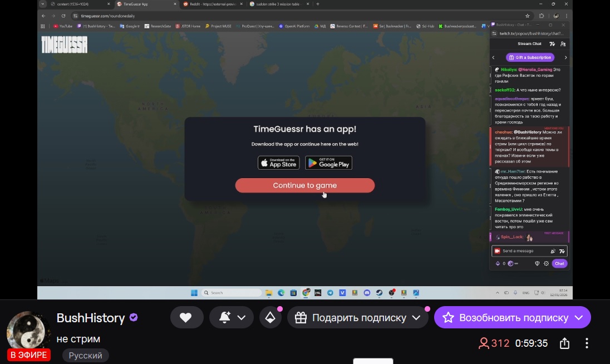610x364 pixels.
Task: Switch to the sudden strike 3 mission table tab
Action: point(278,4)
